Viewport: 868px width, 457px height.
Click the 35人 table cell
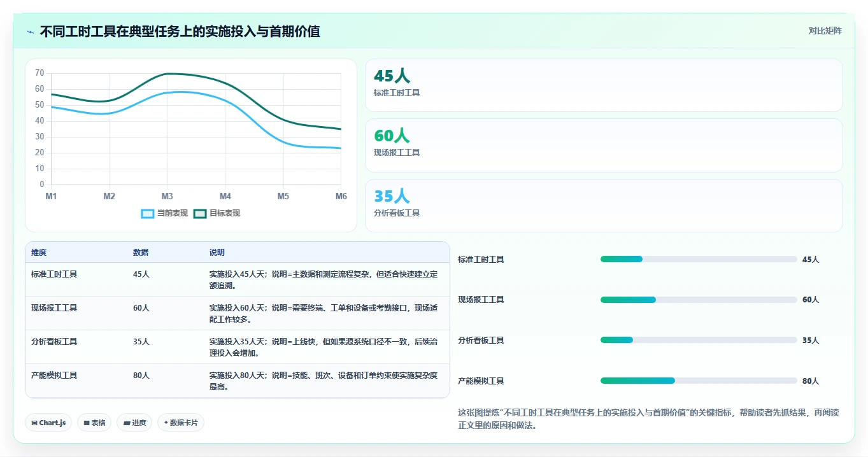click(x=141, y=342)
